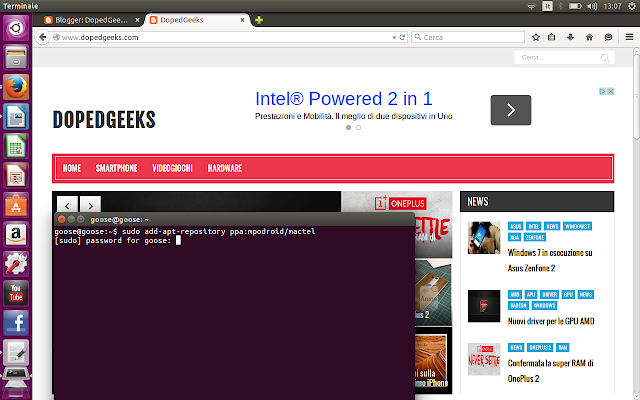Open the Asus Zenfone article thumbnail
This screenshot has height=400, width=640.
[x=484, y=238]
